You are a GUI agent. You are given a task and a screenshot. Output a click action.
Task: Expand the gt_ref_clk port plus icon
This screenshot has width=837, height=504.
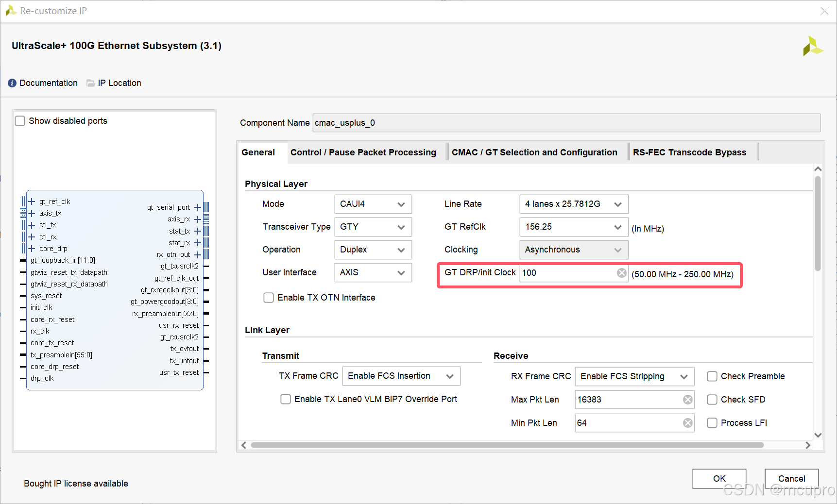point(32,202)
